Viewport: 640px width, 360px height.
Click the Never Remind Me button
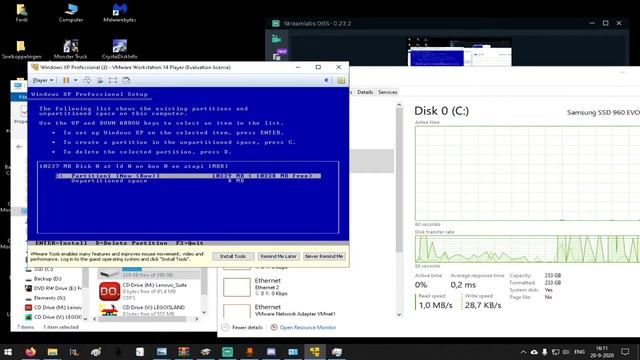[x=324, y=256]
